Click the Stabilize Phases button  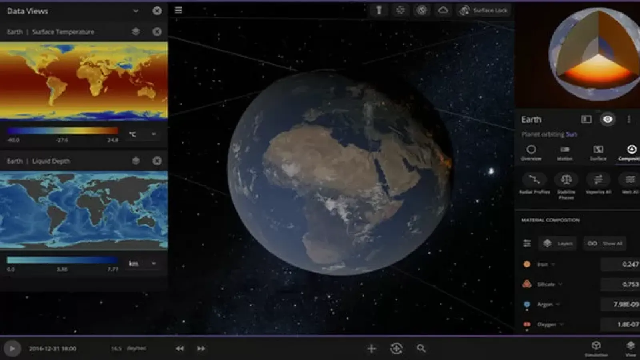[x=566, y=186]
